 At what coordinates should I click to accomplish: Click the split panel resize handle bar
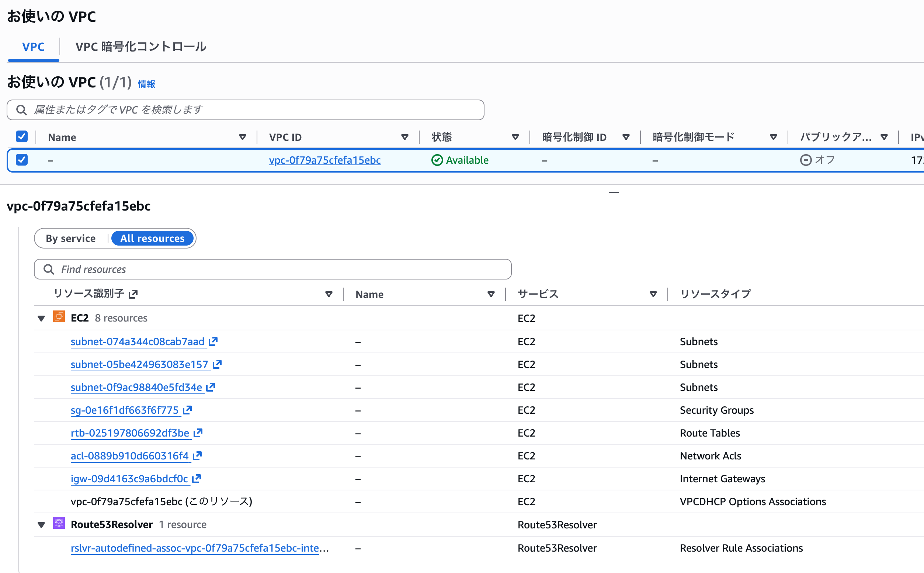click(614, 192)
